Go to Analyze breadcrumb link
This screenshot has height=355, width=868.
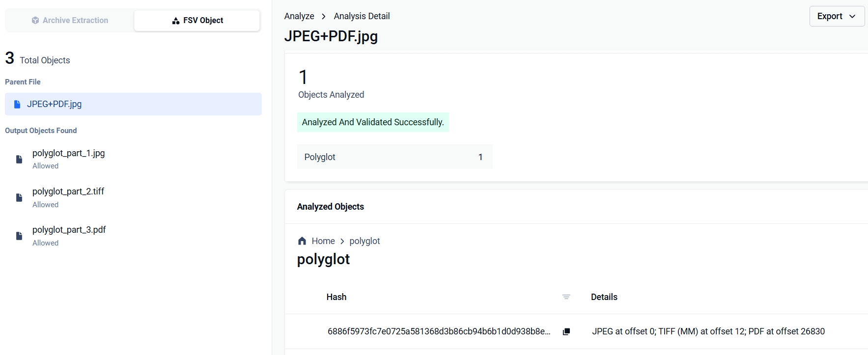pyautogui.click(x=299, y=16)
